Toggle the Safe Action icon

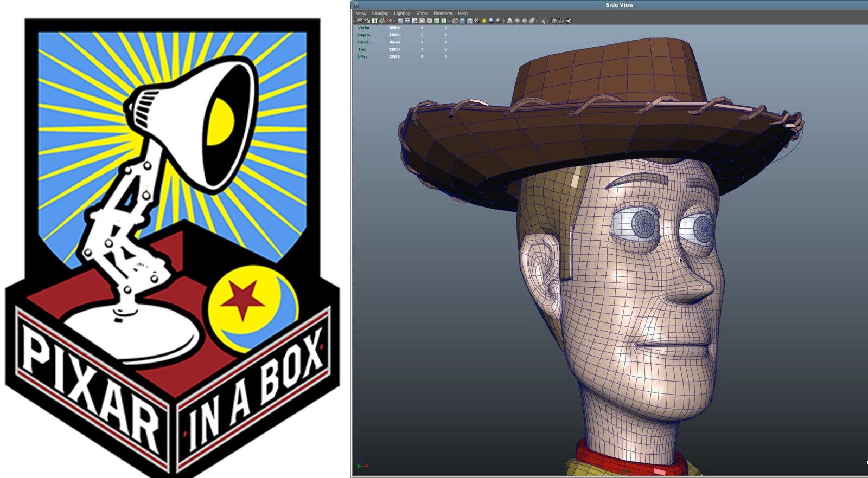437,21
